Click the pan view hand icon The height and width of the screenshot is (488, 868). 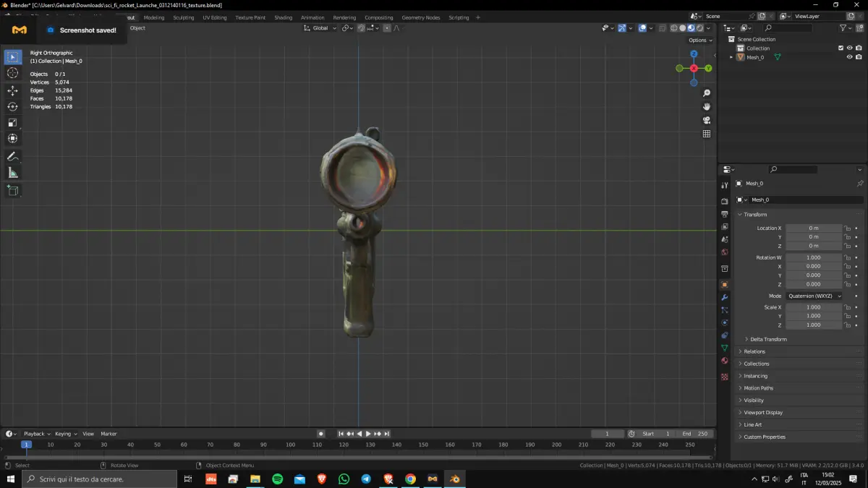pos(707,106)
